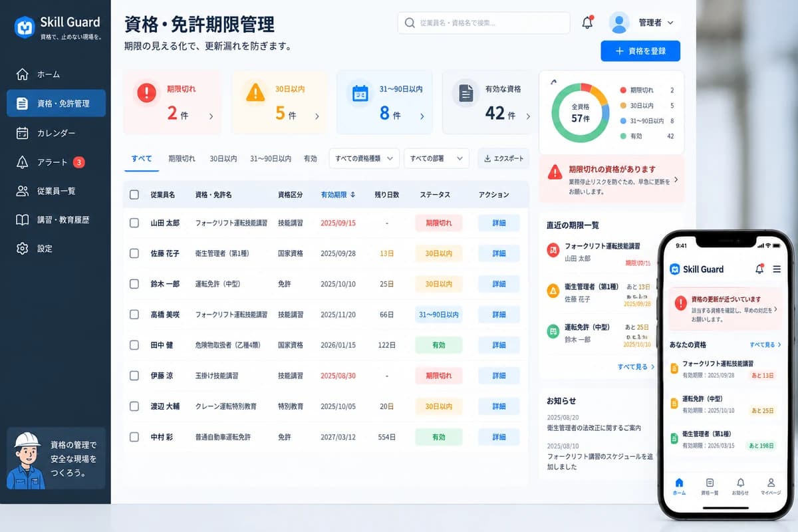This screenshot has width=798, height=532.
Task: Click the orange 30日以内 warning triangle icon
Action: pyautogui.click(x=255, y=93)
